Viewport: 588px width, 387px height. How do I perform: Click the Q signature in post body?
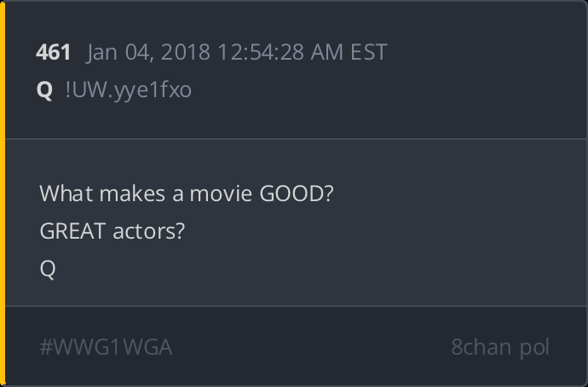pyautogui.click(x=47, y=269)
